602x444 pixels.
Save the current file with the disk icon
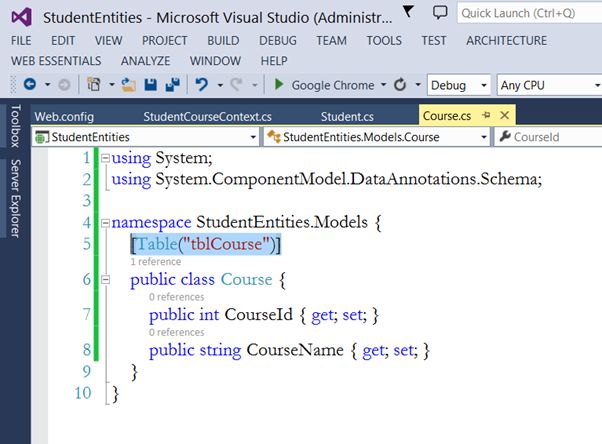[150, 84]
